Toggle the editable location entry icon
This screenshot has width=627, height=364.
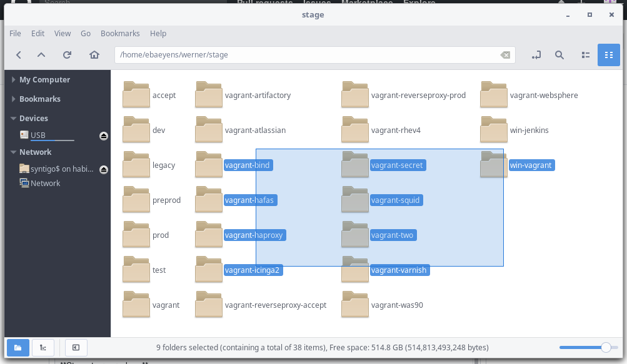[x=536, y=55]
